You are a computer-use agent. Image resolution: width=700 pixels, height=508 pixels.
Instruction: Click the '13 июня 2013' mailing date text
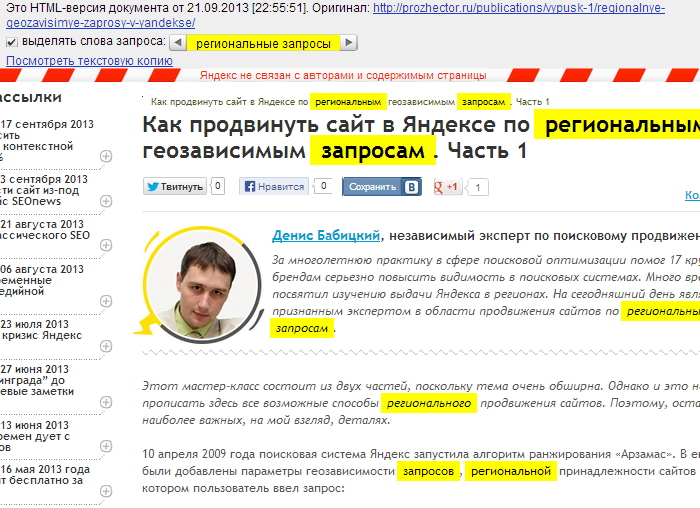pos(34,425)
